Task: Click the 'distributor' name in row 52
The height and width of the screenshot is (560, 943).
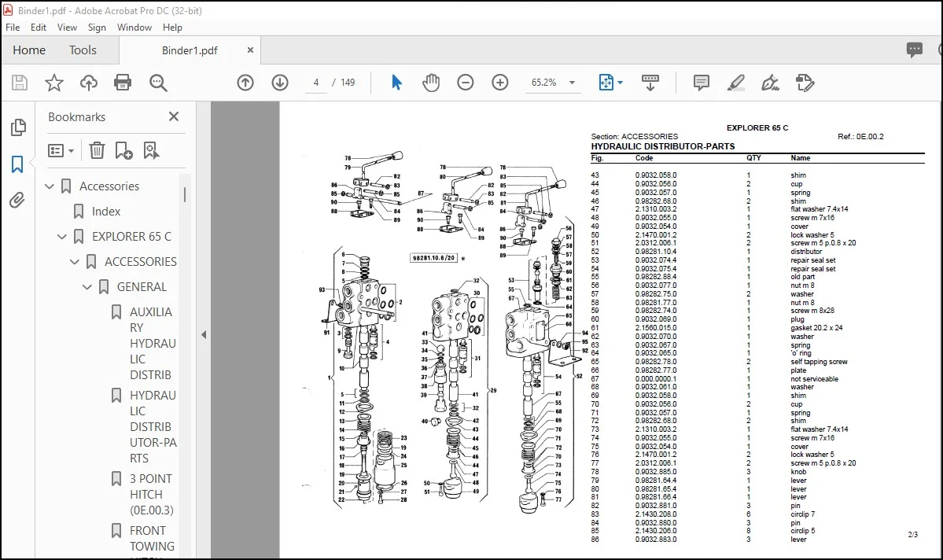Action: (x=806, y=252)
